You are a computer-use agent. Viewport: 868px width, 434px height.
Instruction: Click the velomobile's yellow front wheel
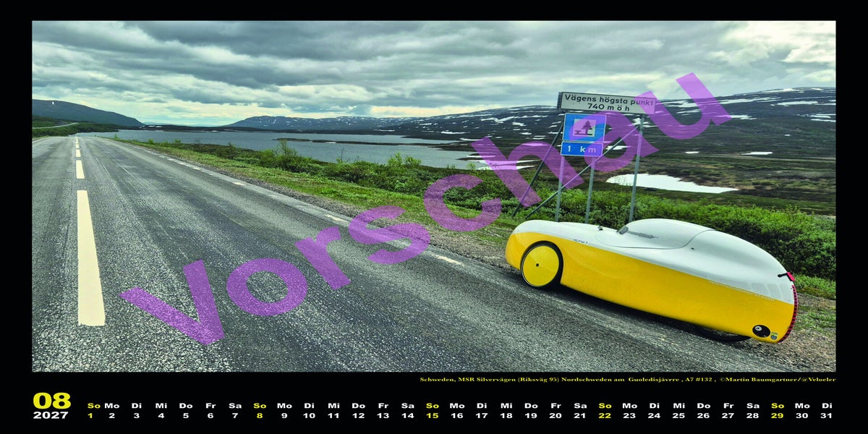pyautogui.click(x=540, y=265)
